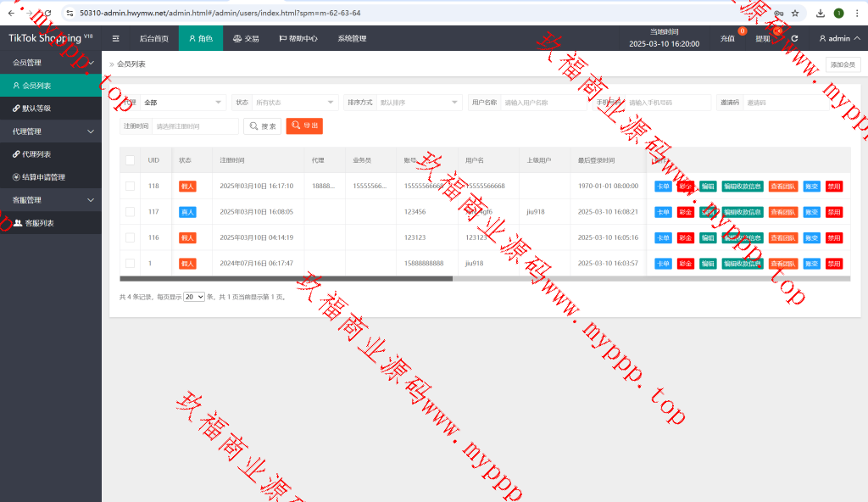Focus 用户名称 input field

[x=543, y=103]
